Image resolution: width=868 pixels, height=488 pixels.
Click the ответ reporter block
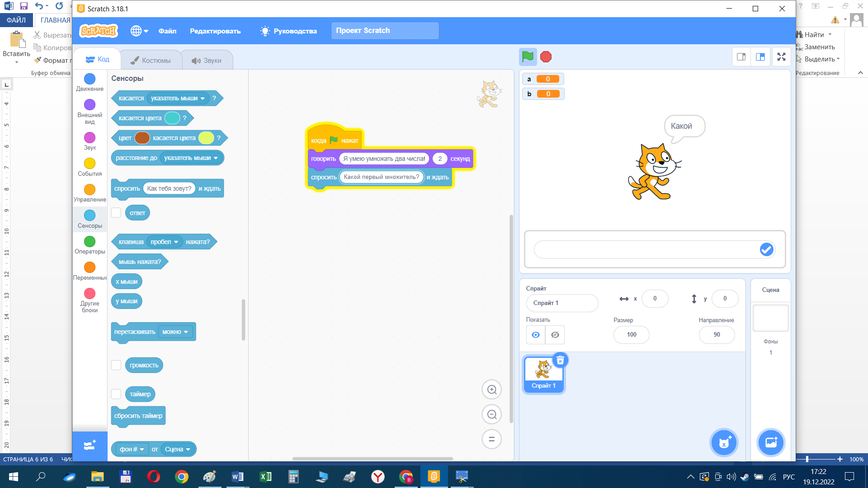click(137, 213)
